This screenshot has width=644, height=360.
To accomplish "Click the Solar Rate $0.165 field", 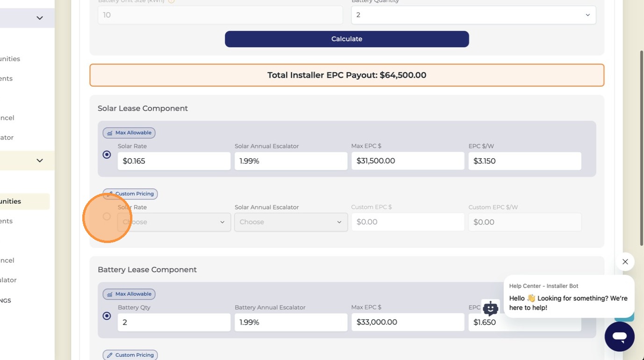I will [x=174, y=161].
